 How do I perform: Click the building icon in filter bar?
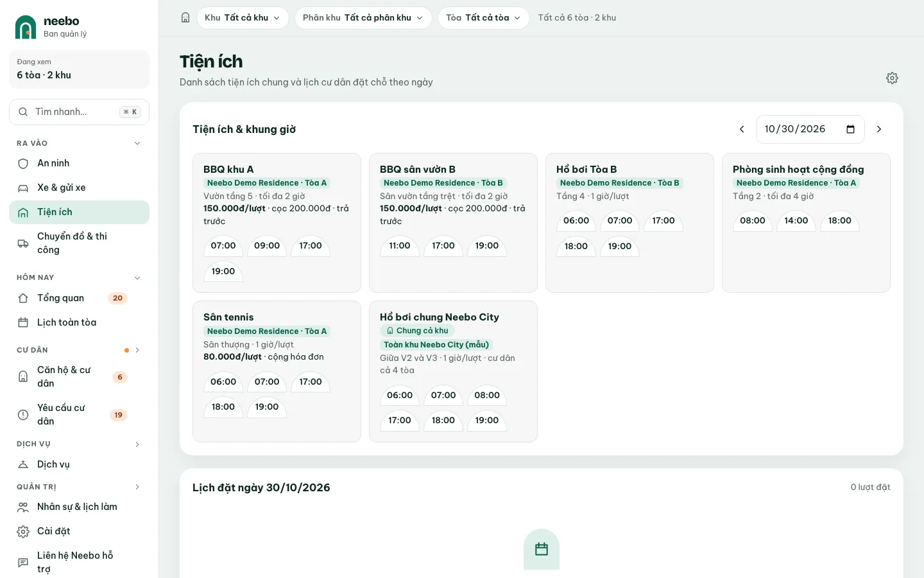point(185,18)
